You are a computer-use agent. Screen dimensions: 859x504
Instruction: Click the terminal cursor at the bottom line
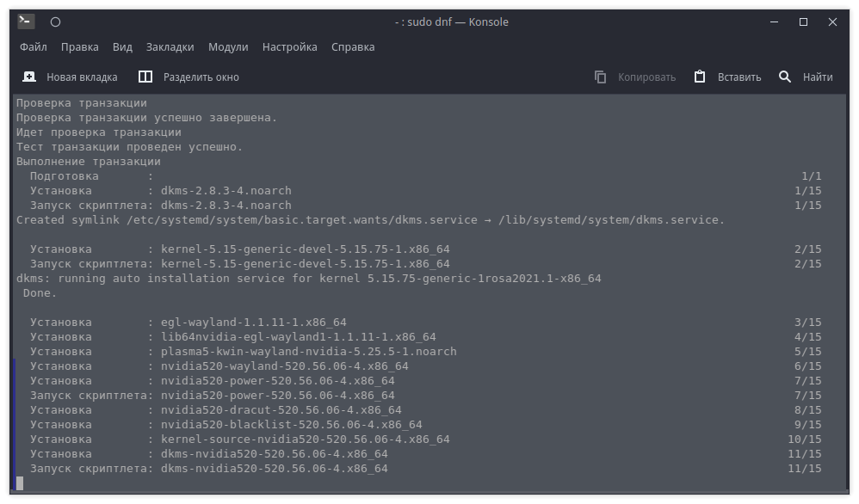click(20, 483)
